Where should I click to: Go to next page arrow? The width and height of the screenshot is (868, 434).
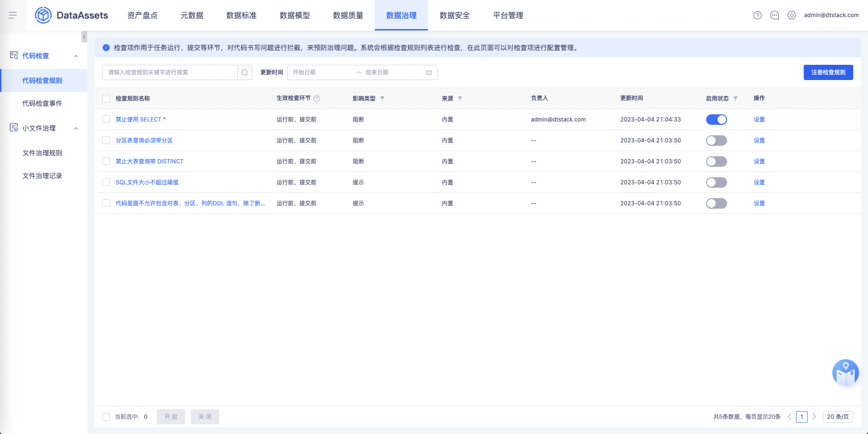(x=814, y=416)
